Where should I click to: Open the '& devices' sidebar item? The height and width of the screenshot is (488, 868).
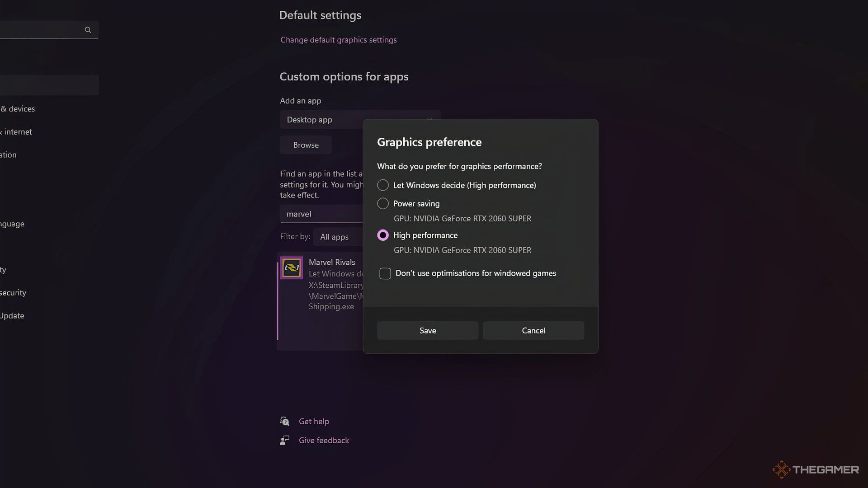pyautogui.click(x=18, y=109)
